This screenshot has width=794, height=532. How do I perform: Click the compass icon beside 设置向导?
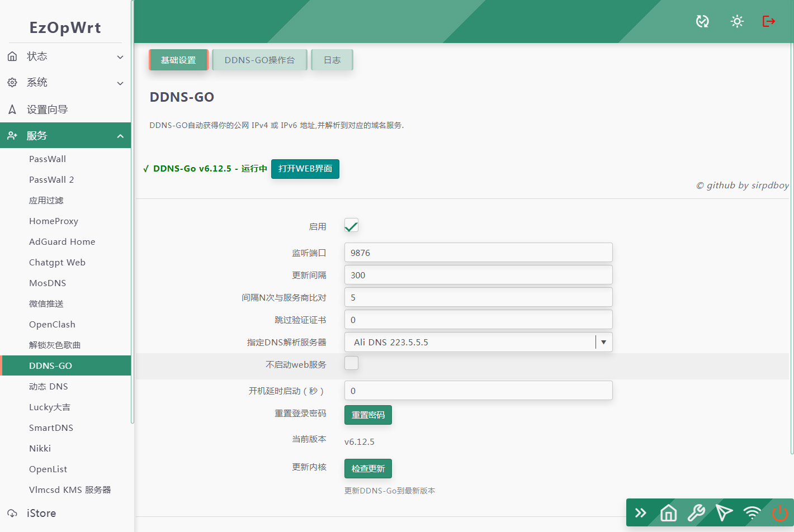12,110
